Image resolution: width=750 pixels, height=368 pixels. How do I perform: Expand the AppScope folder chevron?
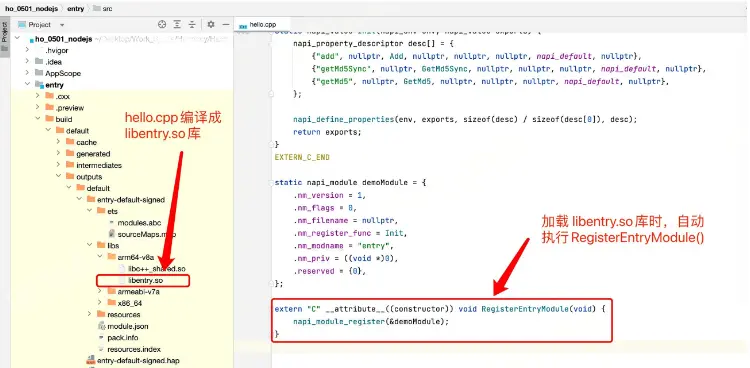coord(28,73)
